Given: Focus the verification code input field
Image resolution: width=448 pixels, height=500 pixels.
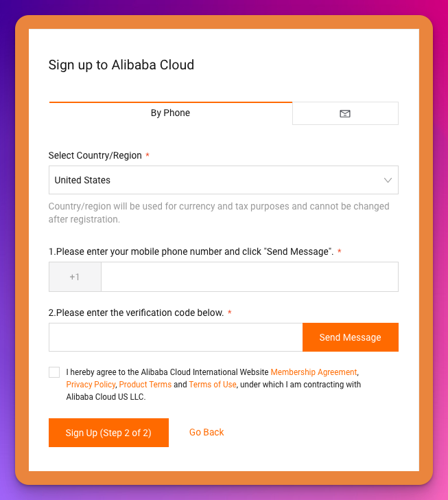Looking at the screenshot, I should tap(175, 337).
